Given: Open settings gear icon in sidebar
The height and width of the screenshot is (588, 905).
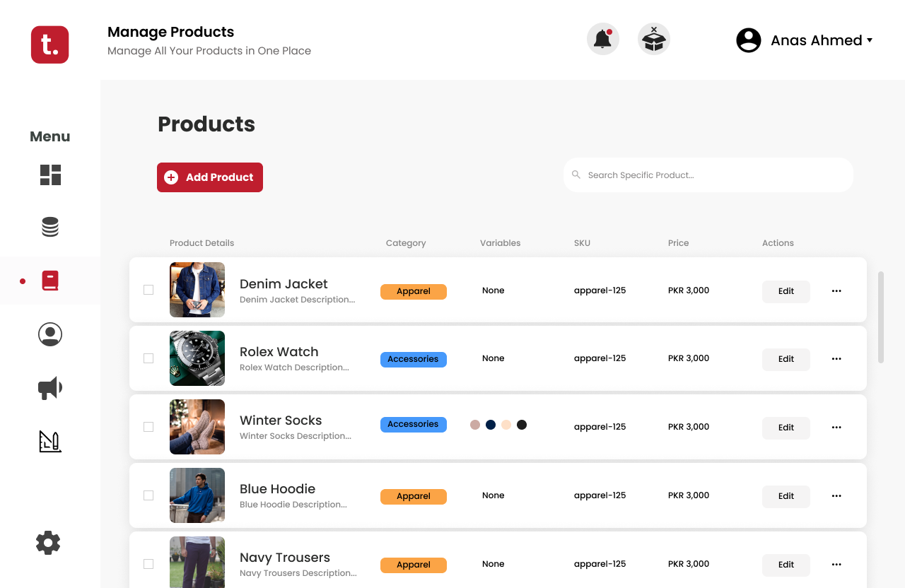Looking at the screenshot, I should click(x=48, y=543).
